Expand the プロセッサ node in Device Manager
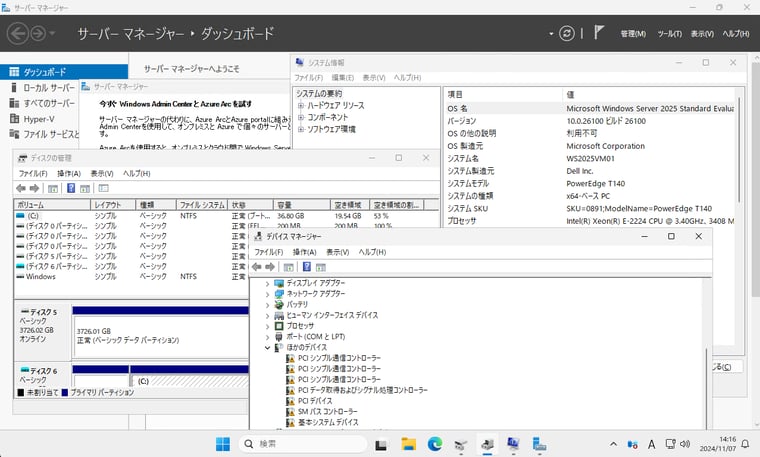Viewport: 760px width, 457px height. 267,326
